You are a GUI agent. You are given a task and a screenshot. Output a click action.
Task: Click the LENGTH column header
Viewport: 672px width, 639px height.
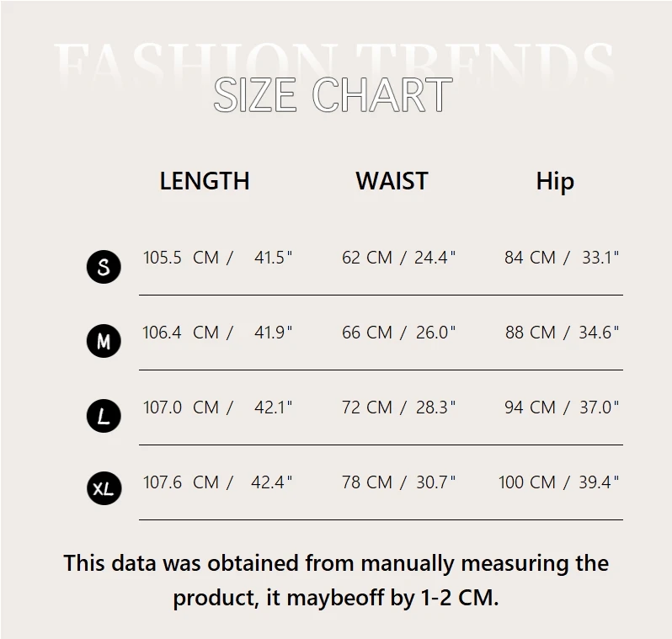point(205,181)
